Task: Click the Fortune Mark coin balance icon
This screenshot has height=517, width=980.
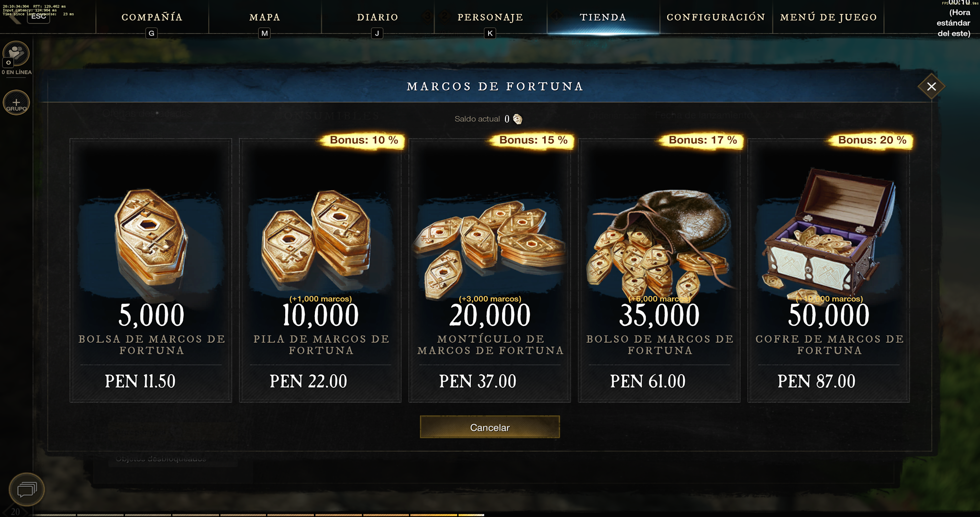Action: tap(518, 119)
